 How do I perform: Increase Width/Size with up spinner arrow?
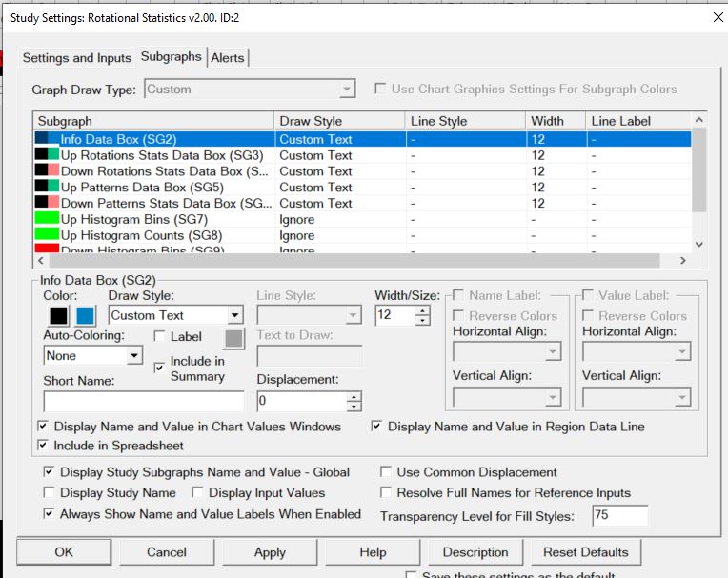tap(423, 310)
